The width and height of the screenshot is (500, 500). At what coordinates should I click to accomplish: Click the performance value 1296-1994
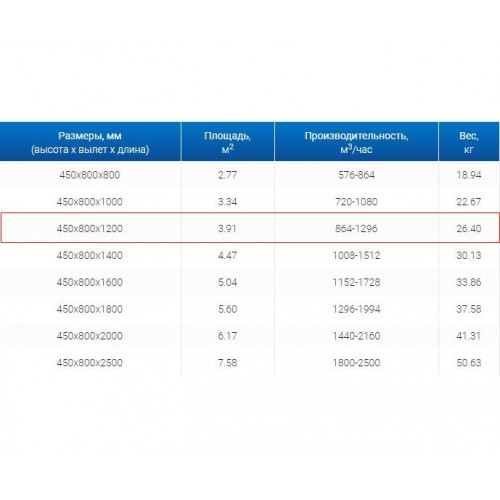point(356,309)
